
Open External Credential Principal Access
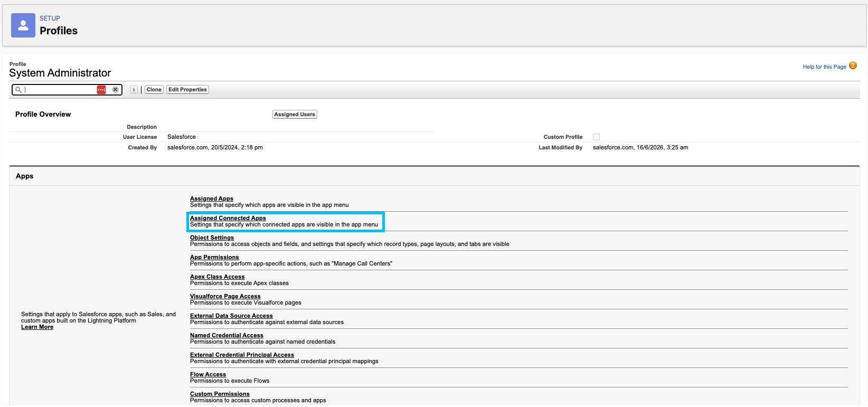pos(242,355)
